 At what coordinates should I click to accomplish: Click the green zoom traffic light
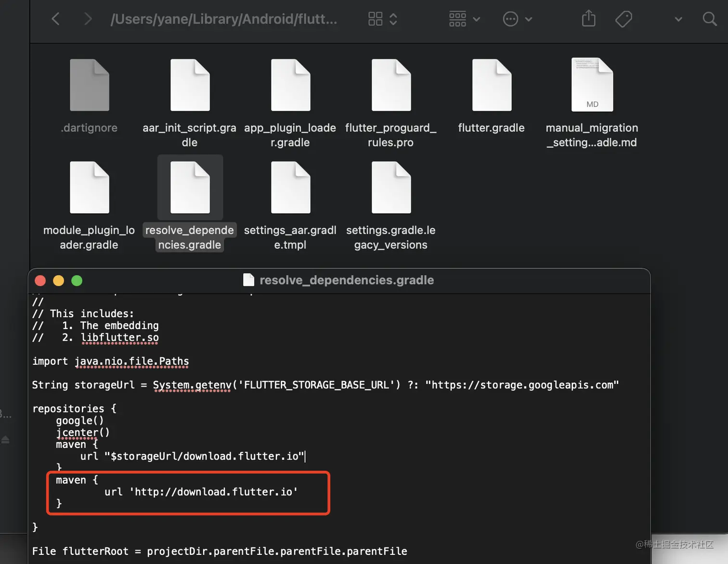pos(77,281)
